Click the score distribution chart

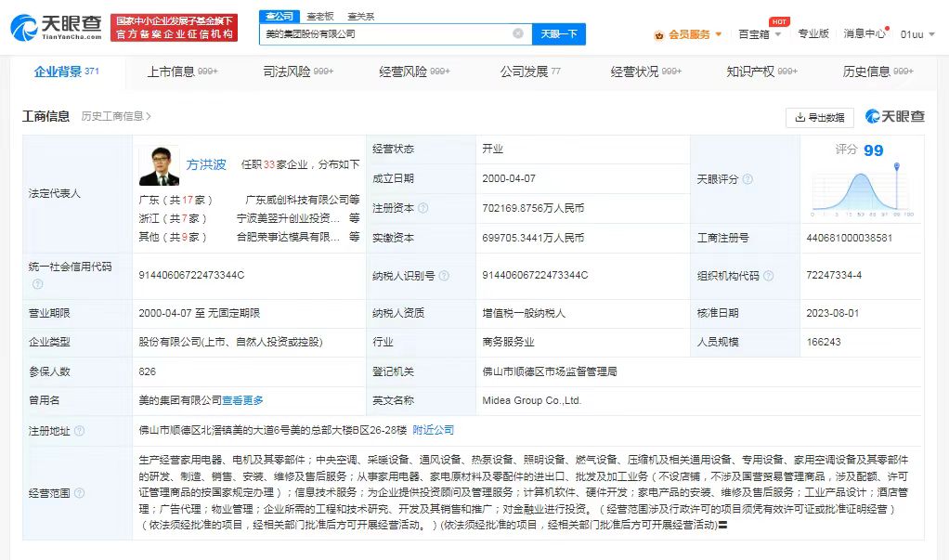coord(862,190)
